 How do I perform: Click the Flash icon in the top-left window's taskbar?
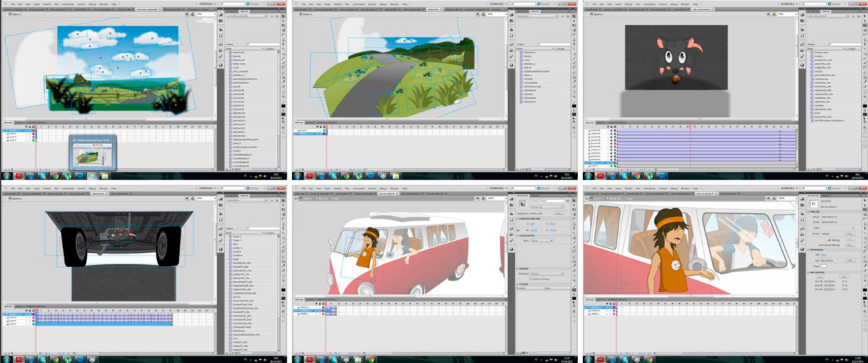[x=19, y=176]
